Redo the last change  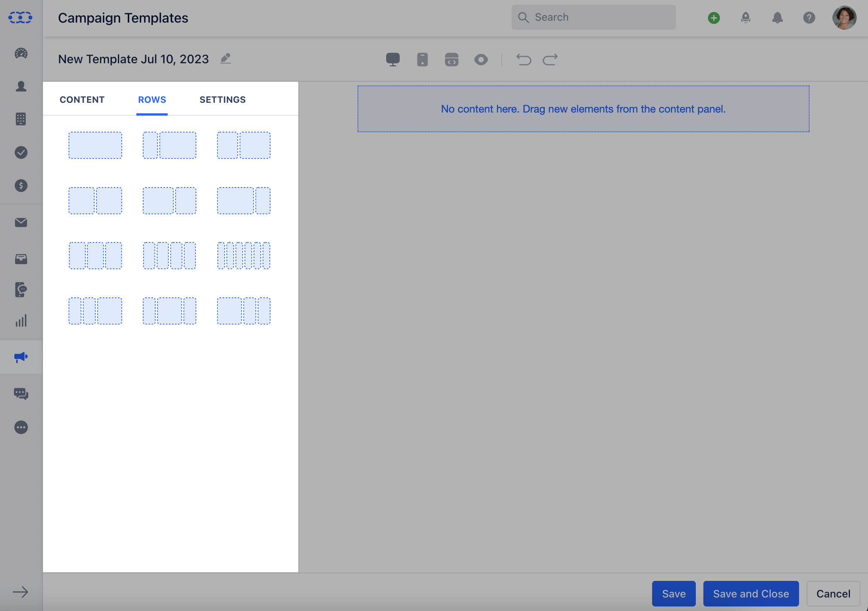click(550, 59)
